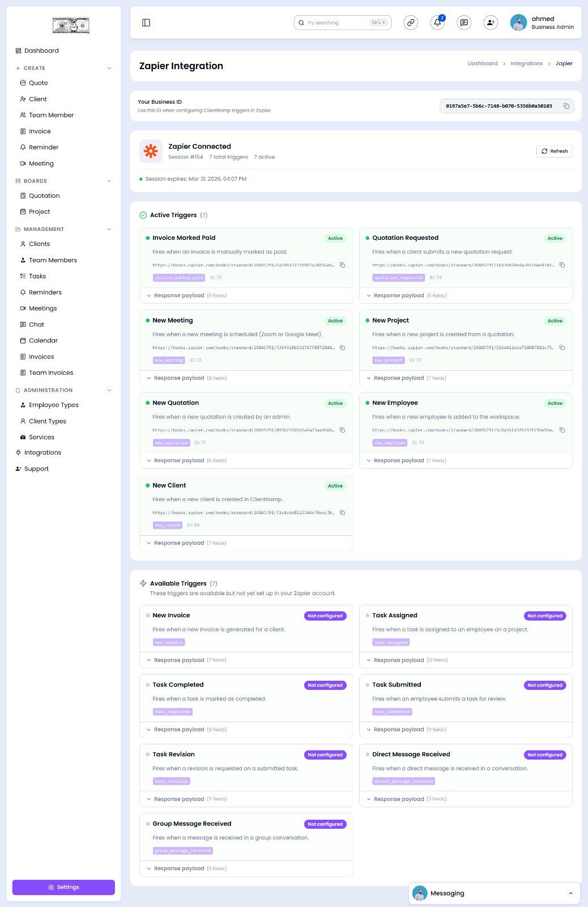Click the task_completed tag
The height and width of the screenshot is (907, 588).
(x=173, y=712)
